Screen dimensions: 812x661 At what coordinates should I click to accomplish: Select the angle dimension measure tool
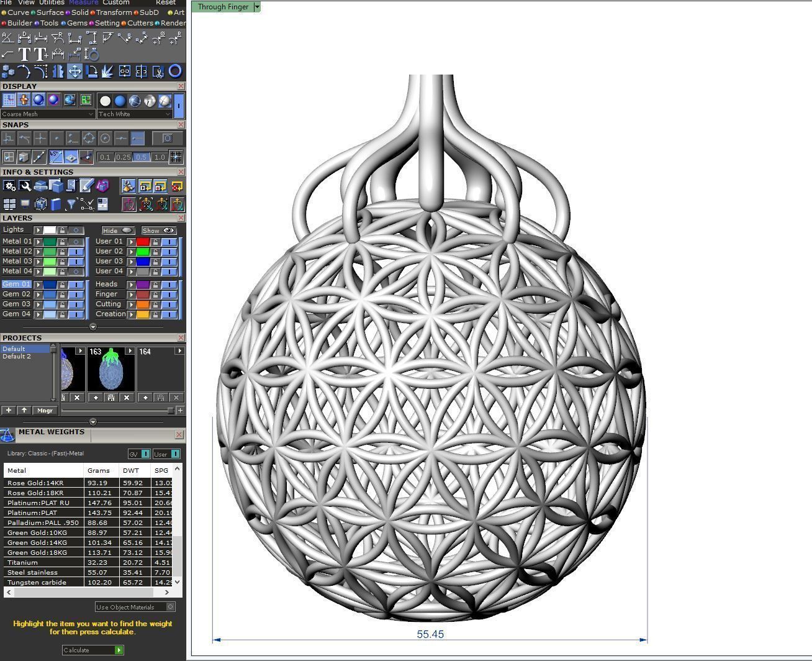(x=7, y=39)
